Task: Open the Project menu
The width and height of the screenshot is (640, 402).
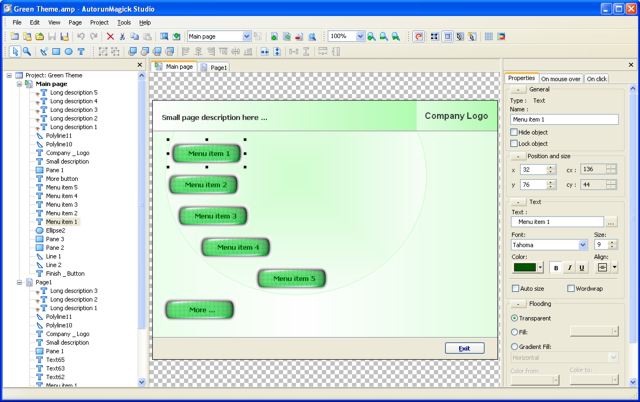Action: click(x=99, y=22)
